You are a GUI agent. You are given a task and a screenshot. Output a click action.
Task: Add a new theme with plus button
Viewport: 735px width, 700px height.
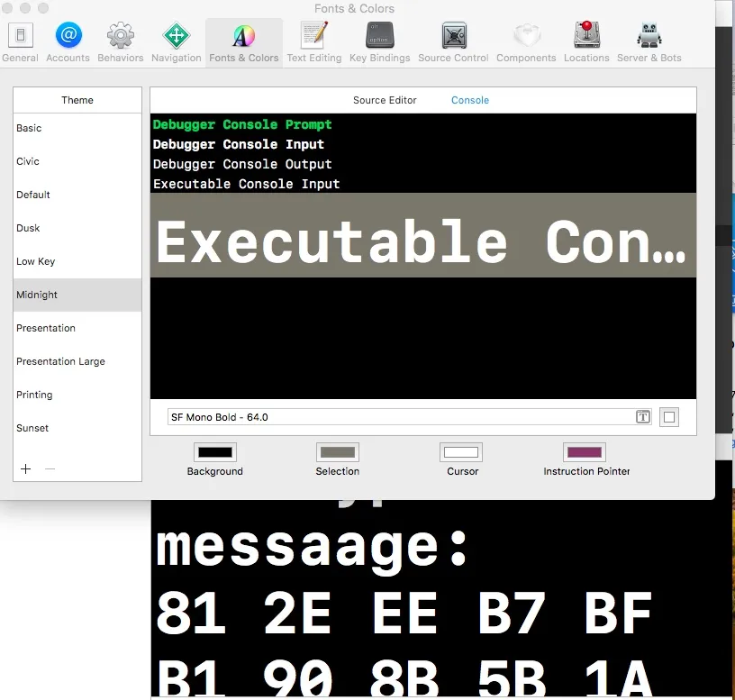[x=26, y=468]
